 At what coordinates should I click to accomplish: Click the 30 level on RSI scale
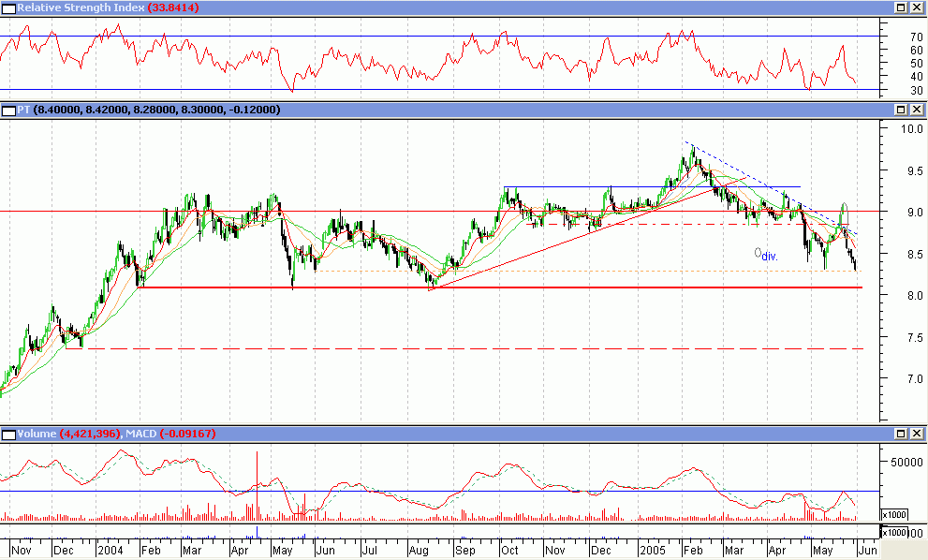coord(916,91)
